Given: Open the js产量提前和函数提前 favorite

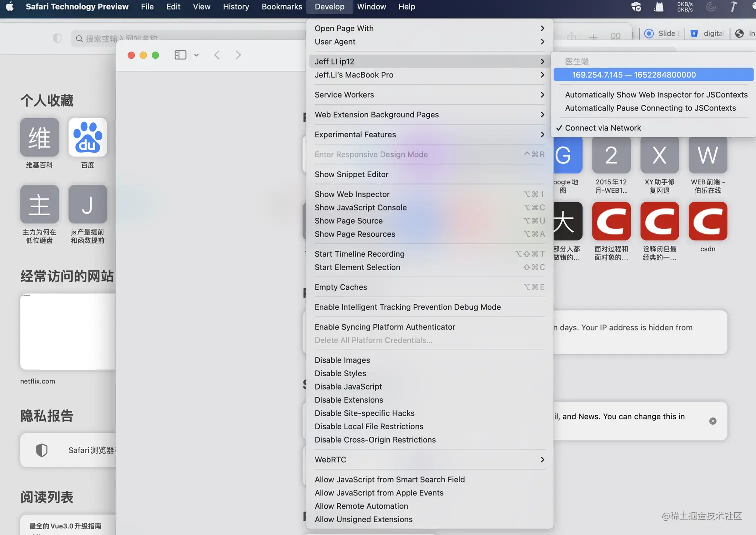Looking at the screenshot, I should click(88, 204).
